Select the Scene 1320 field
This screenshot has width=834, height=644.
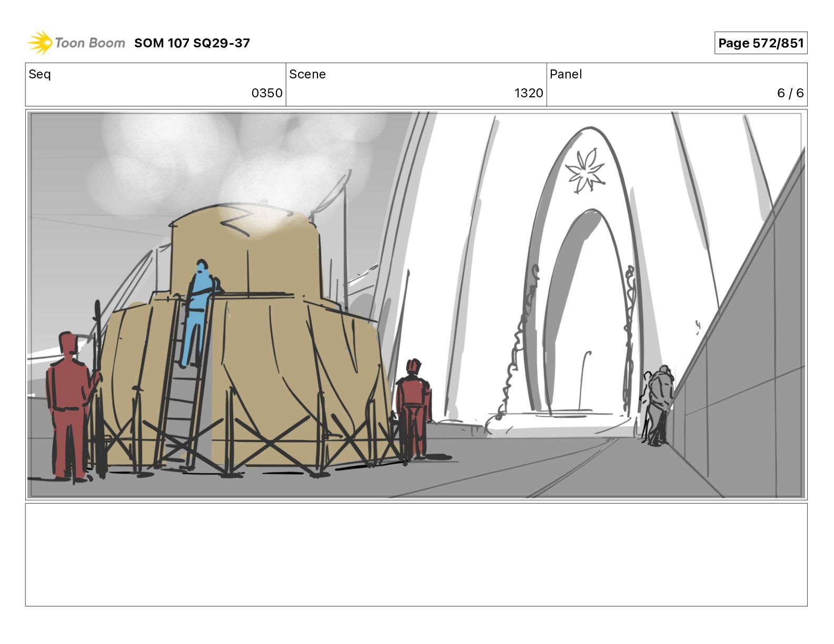(416, 85)
